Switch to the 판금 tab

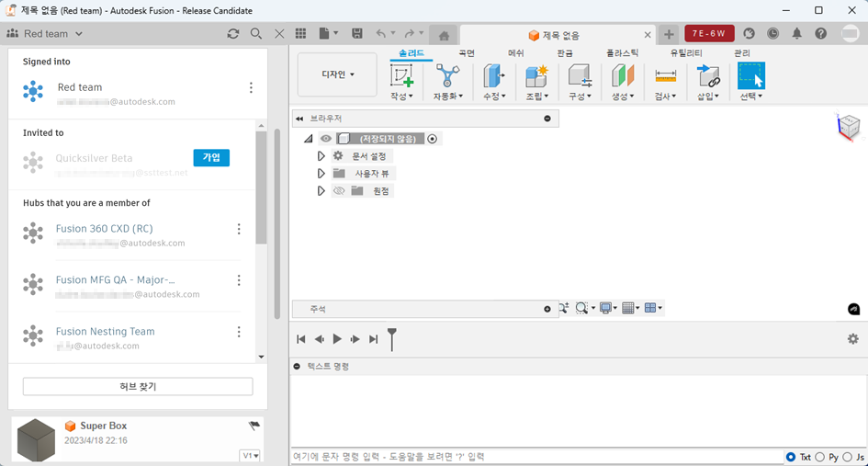pos(565,53)
